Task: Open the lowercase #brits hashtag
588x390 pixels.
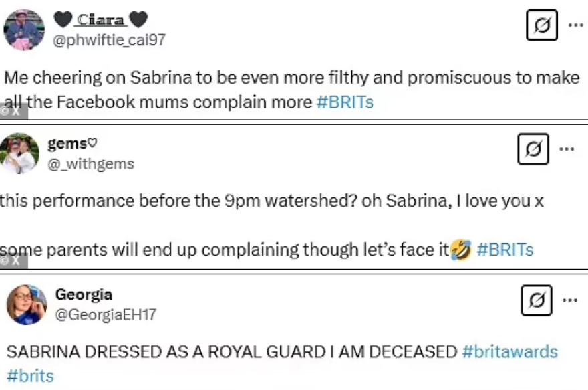Action: pyautogui.click(x=30, y=375)
